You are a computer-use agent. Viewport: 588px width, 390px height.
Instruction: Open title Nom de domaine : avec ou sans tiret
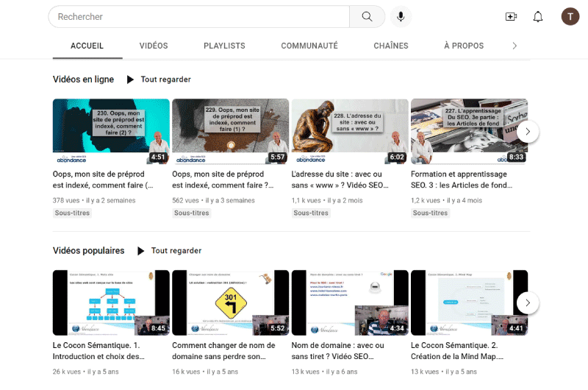(x=338, y=351)
